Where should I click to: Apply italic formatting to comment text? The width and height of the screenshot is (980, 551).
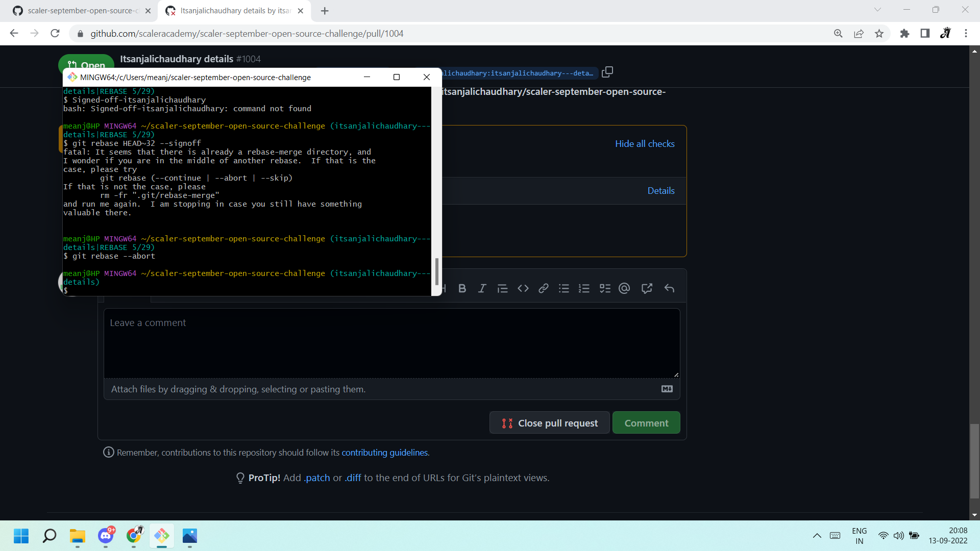(482, 288)
